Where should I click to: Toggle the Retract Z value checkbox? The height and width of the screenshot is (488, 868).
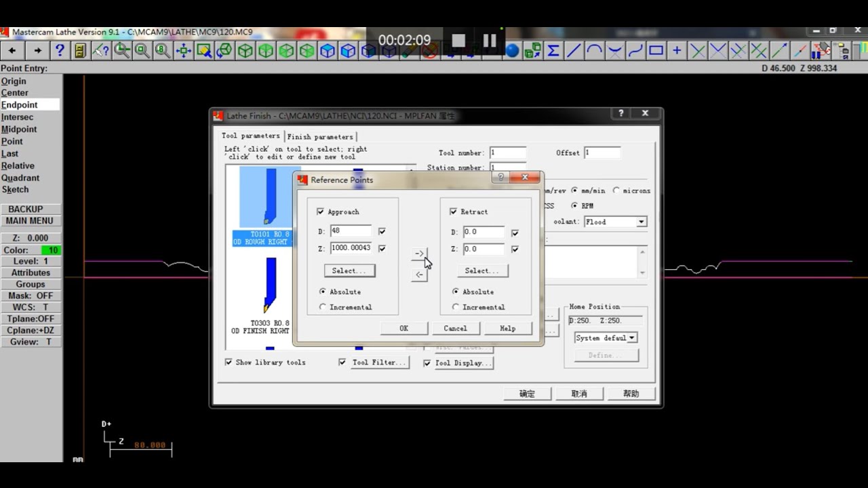(x=515, y=249)
